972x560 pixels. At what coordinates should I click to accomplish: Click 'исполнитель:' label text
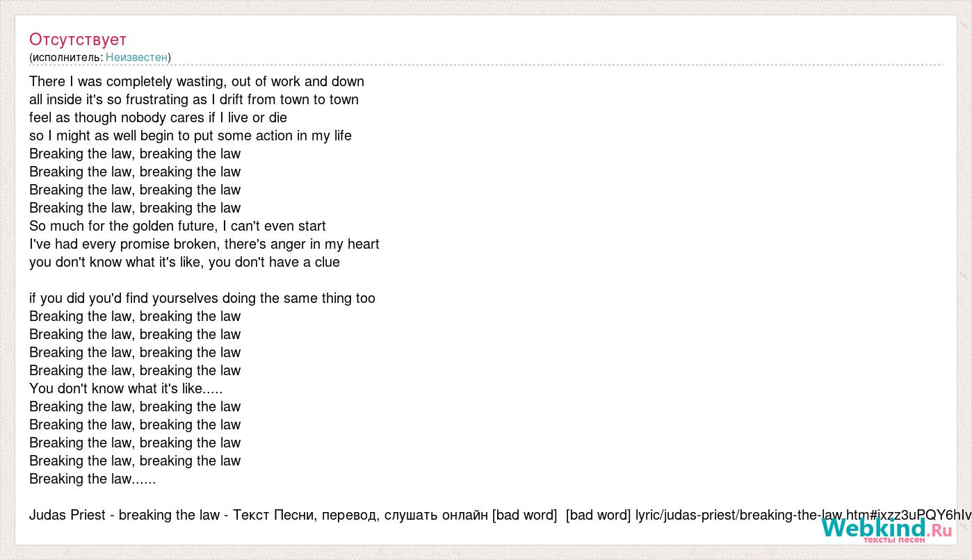[67, 57]
